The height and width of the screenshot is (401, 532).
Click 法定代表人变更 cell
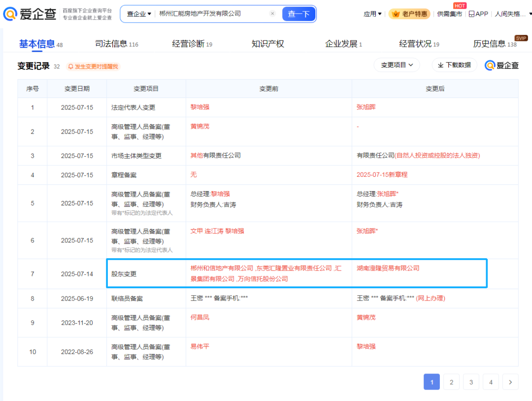pyautogui.click(x=146, y=107)
